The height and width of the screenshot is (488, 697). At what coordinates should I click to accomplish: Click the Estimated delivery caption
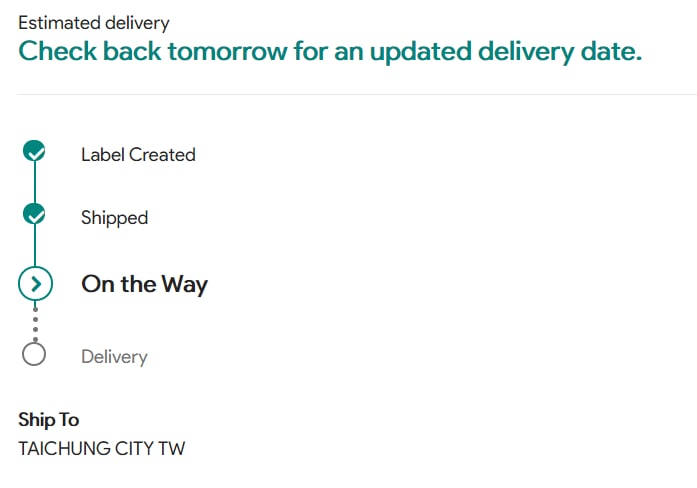94,23
